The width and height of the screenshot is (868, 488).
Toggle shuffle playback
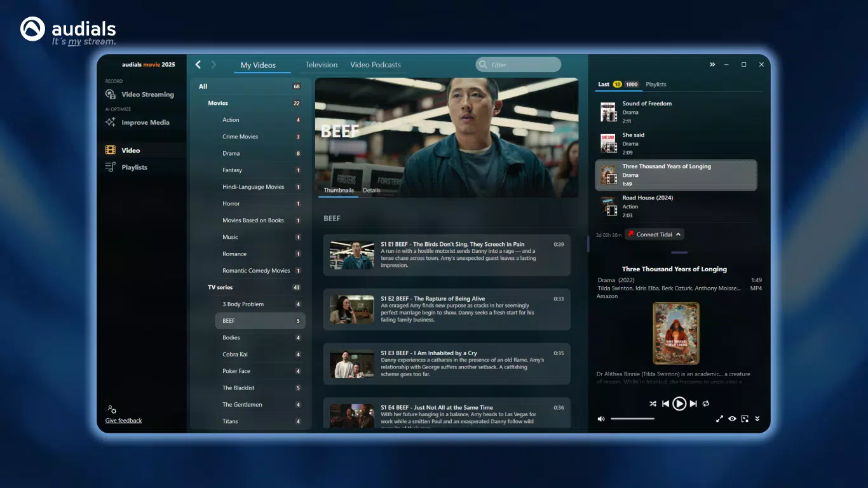[x=653, y=403]
